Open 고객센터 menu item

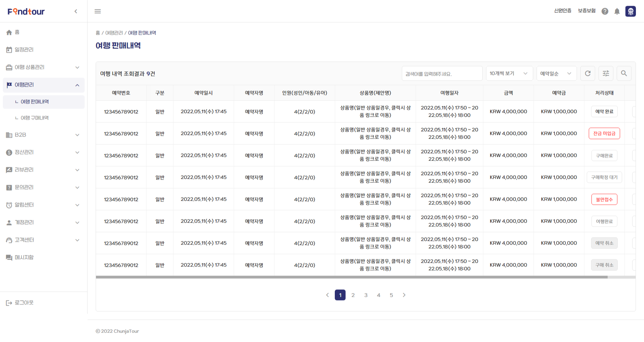[44, 240]
